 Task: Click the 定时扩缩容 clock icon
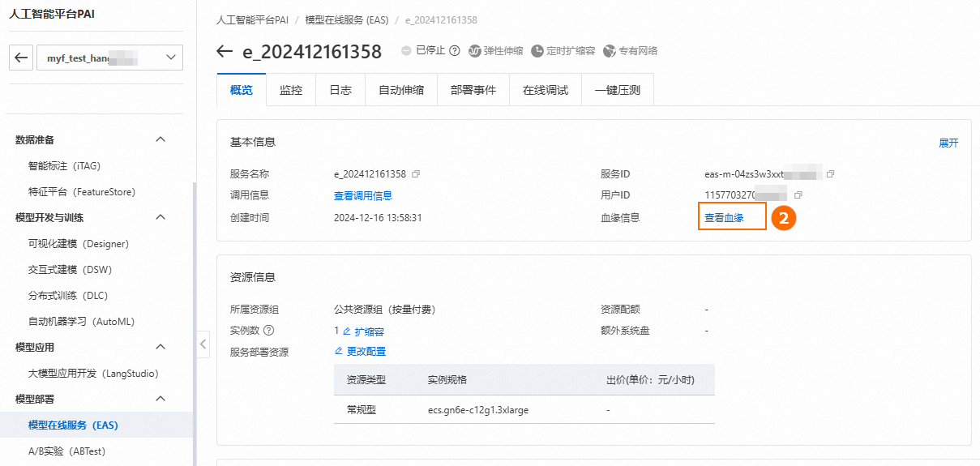[537, 50]
